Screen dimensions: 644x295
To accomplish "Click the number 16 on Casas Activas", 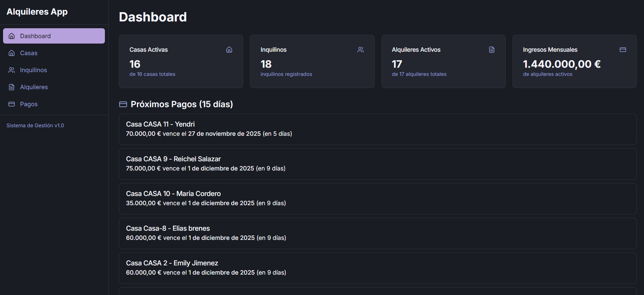I will [x=135, y=64].
